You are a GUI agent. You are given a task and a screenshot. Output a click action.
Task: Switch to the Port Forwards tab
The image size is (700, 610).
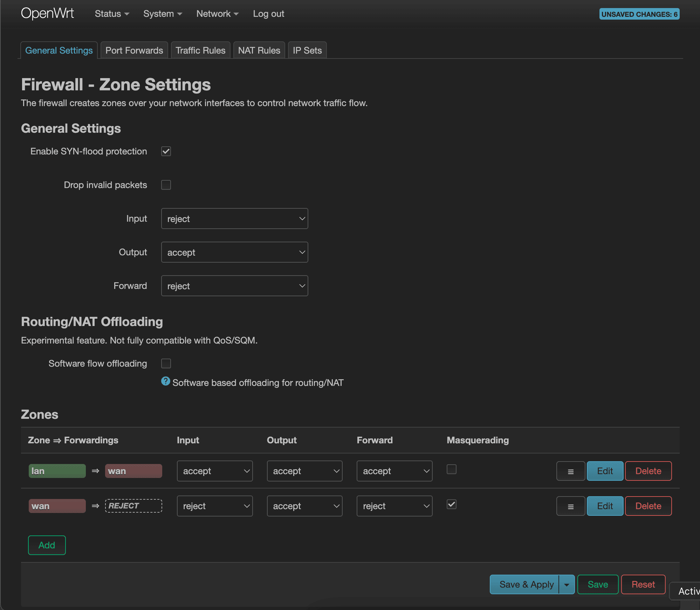[134, 50]
